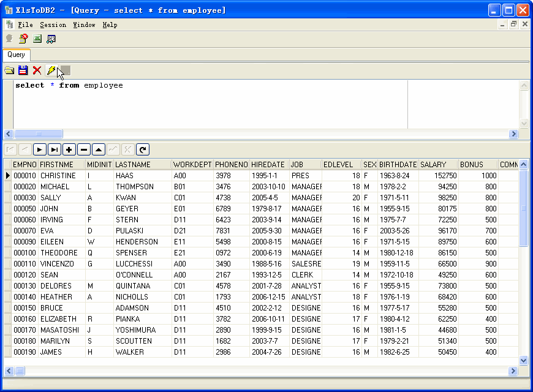Image resolution: width=533 pixels, height=392 pixels.
Task: Click the LASTNAME column header
Action: (142, 165)
